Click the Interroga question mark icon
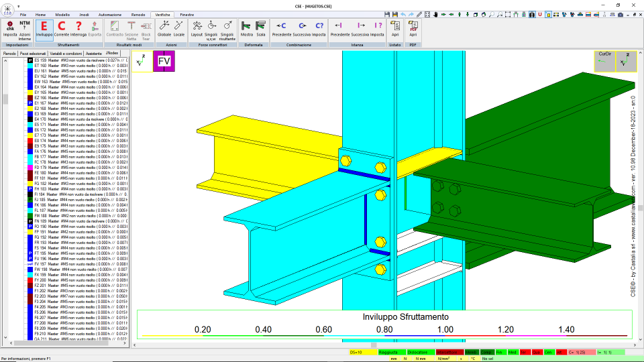644x362 pixels. point(78,29)
